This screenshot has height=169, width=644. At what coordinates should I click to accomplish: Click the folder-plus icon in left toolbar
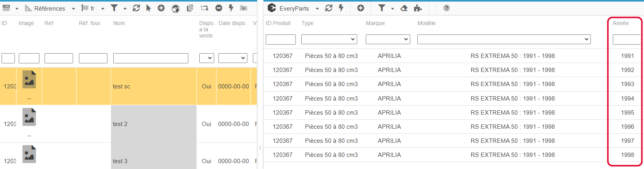[243, 8]
